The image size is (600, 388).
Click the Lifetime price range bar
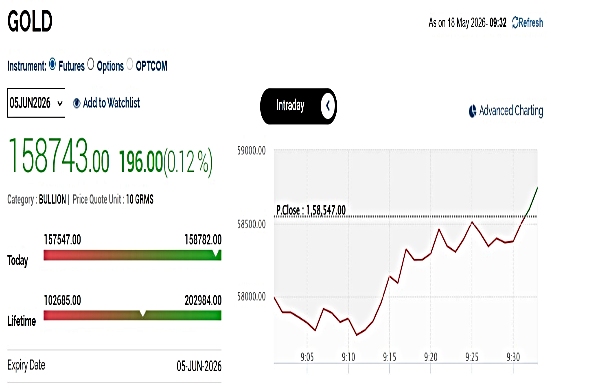132,315
